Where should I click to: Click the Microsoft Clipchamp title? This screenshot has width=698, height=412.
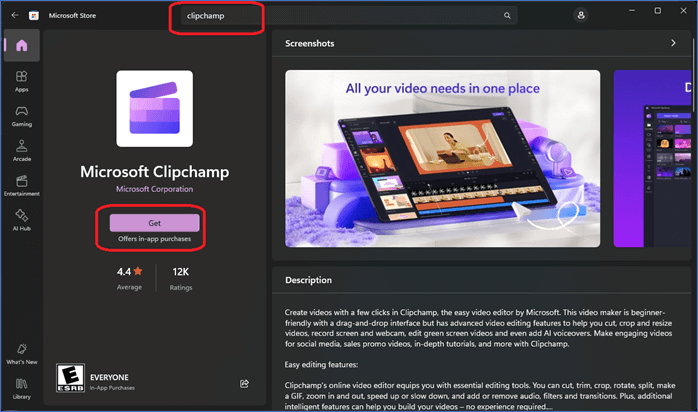click(154, 172)
